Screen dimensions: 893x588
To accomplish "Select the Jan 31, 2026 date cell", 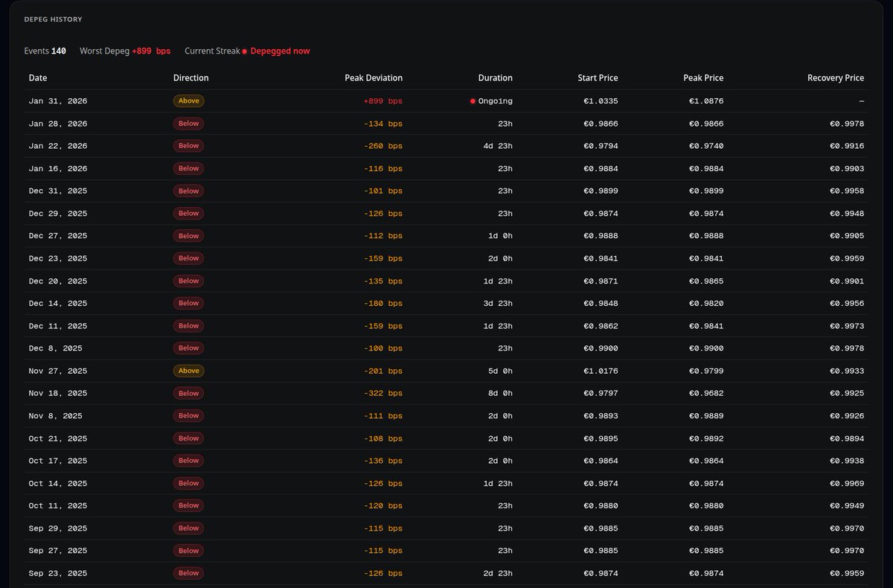I will (x=58, y=101).
